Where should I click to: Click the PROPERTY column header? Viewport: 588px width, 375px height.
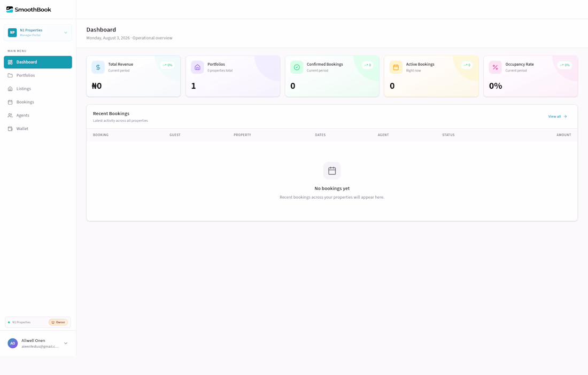tap(242, 135)
